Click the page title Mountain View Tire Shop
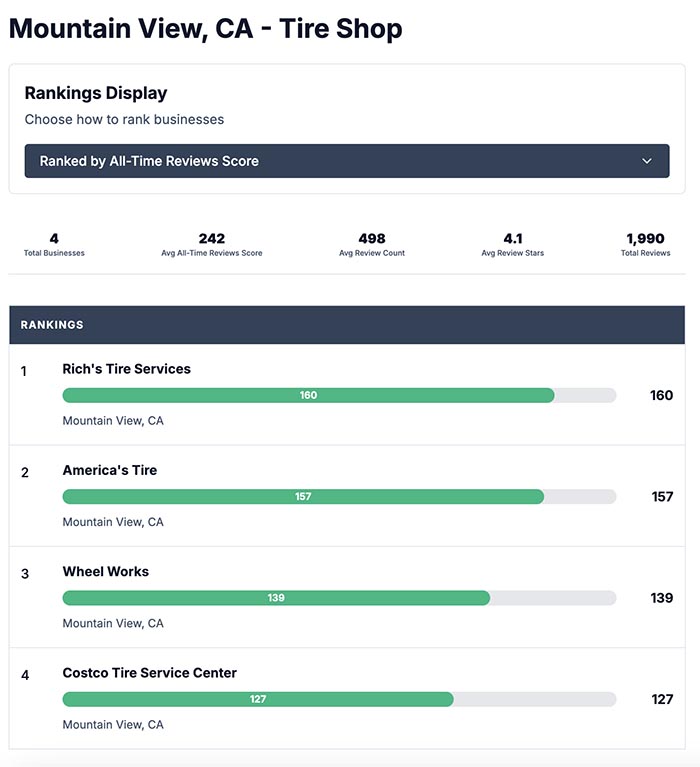 [205, 28]
